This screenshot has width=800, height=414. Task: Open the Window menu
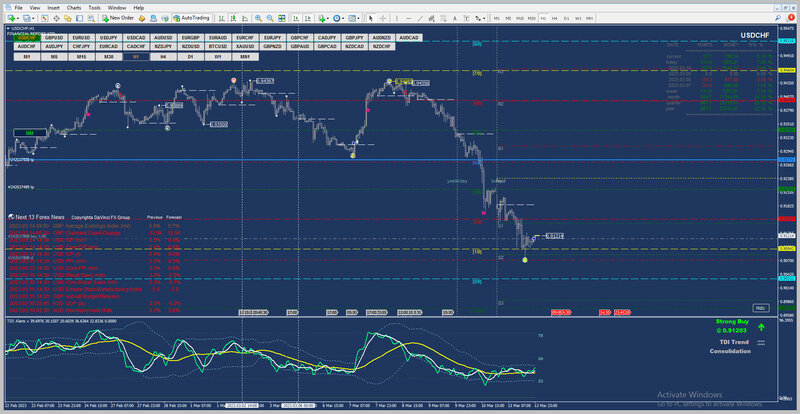pos(117,8)
